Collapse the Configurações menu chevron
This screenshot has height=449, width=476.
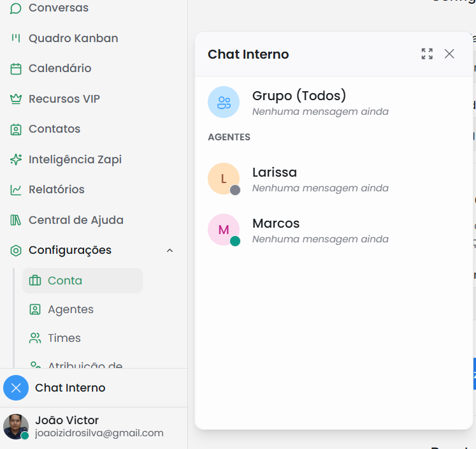pos(169,251)
